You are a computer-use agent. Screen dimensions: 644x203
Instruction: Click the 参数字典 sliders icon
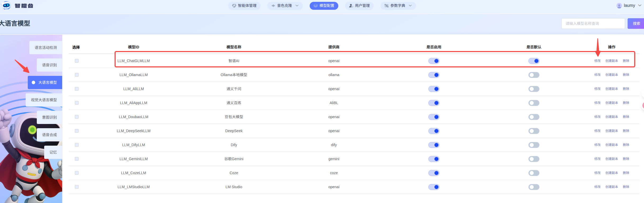point(386,6)
